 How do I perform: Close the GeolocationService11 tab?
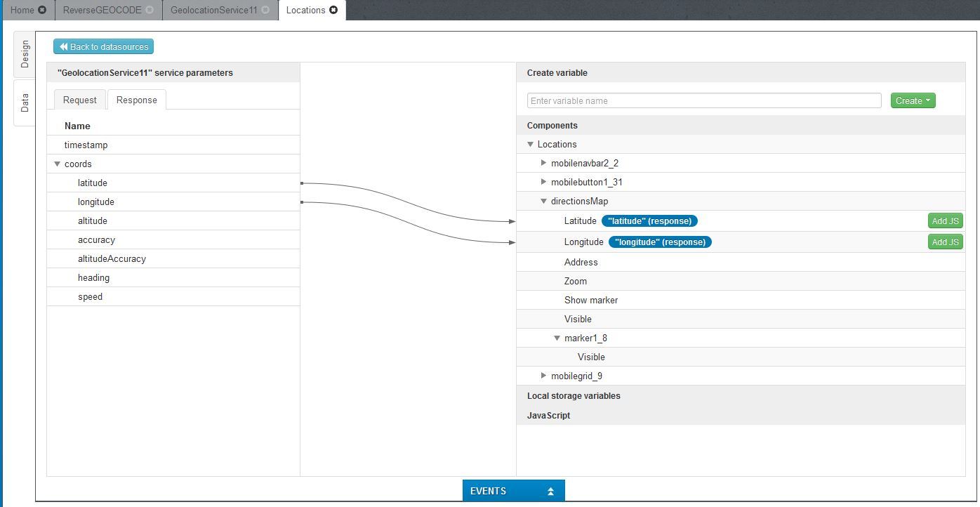tap(265, 10)
